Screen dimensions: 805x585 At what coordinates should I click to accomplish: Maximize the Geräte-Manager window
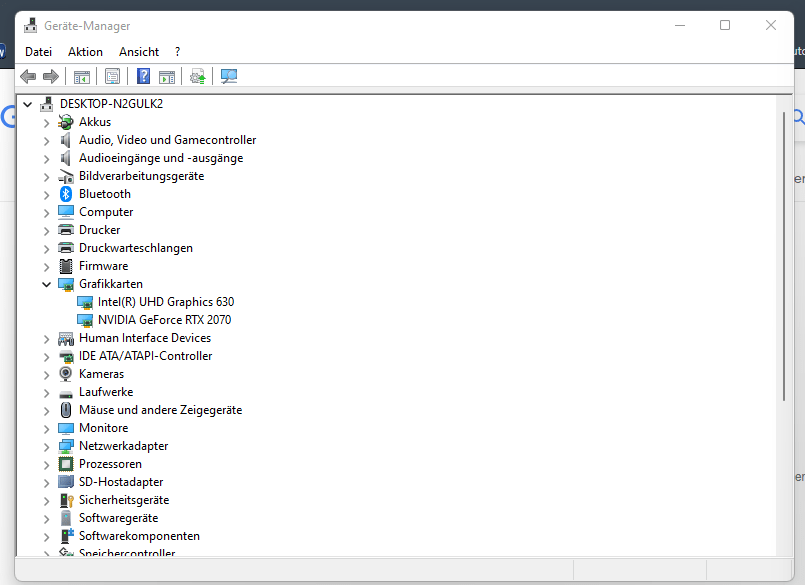point(725,25)
